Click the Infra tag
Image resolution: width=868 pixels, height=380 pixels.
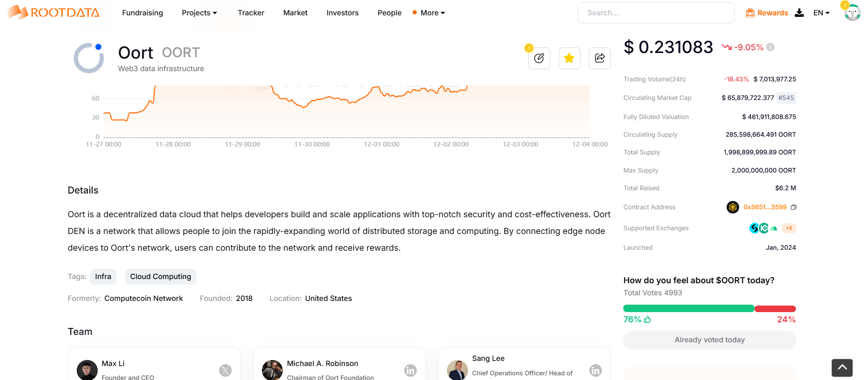point(103,277)
